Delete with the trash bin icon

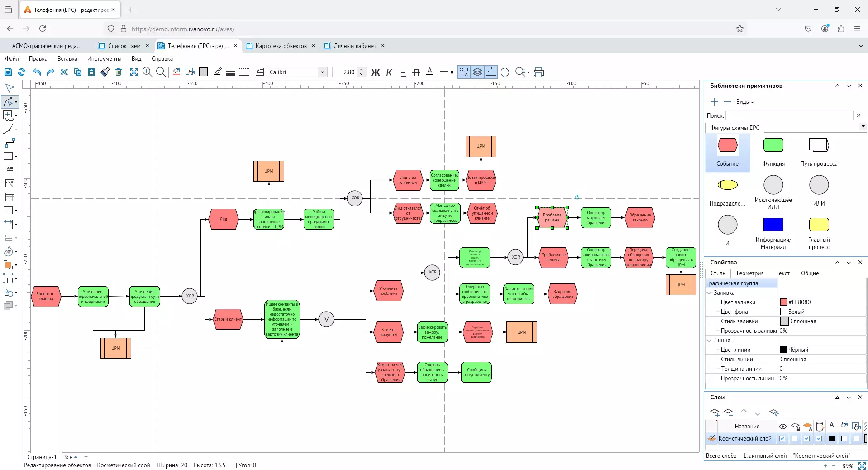pyautogui.click(x=118, y=72)
